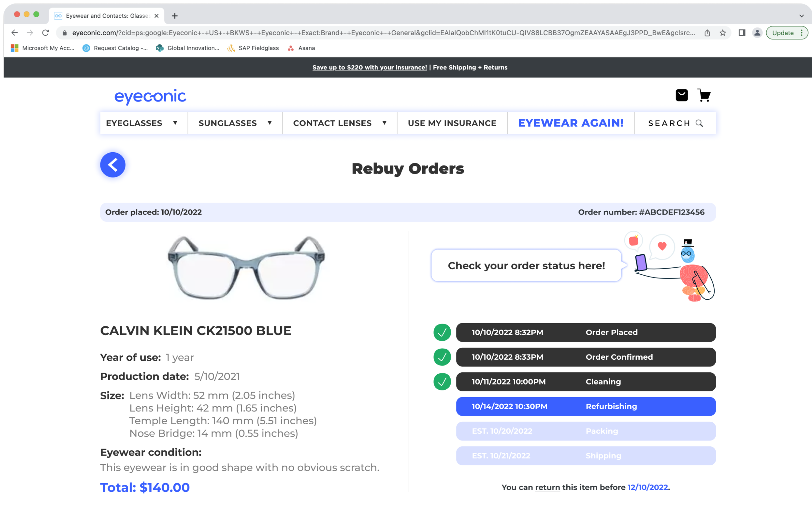Open Request Catalog bookmark
The image size is (812, 509).
[x=115, y=48]
